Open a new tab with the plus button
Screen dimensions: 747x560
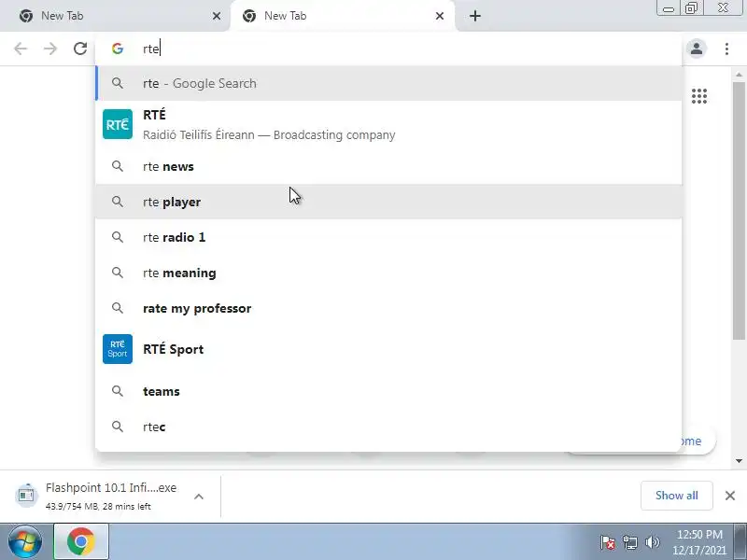(475, 16)
